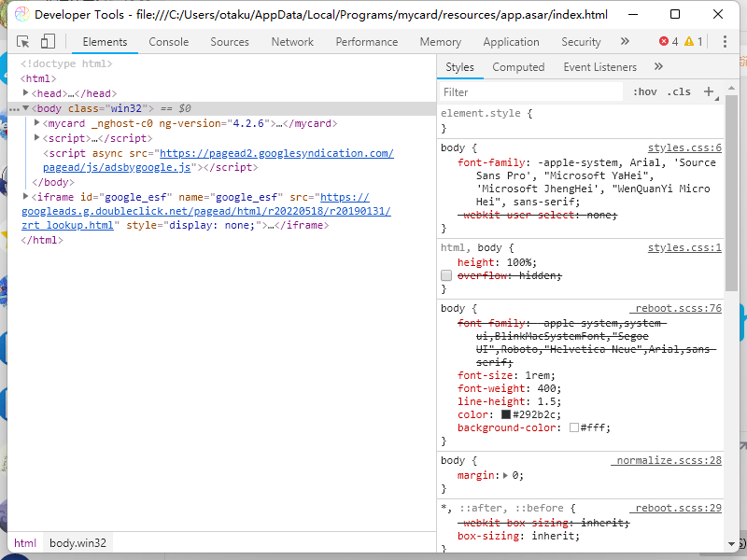
Task: Click the Styles pane scroll-up arrow
Action: pos(731,88)
